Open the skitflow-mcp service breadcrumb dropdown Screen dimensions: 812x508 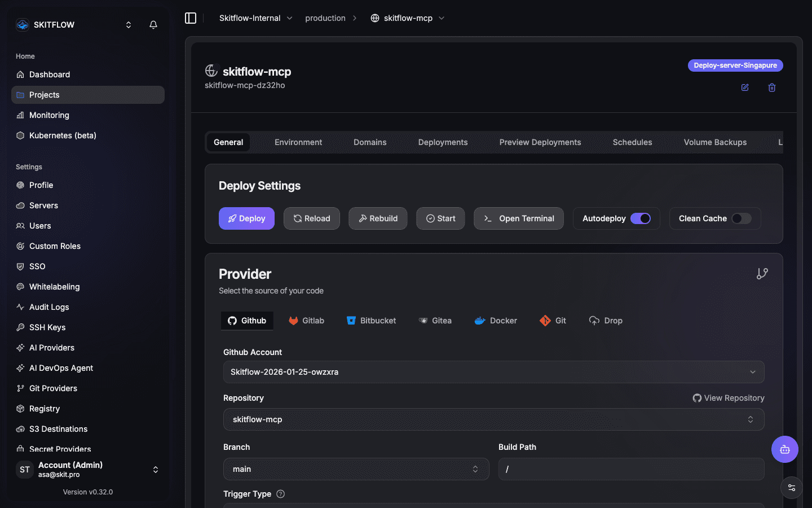click(408, 18)
